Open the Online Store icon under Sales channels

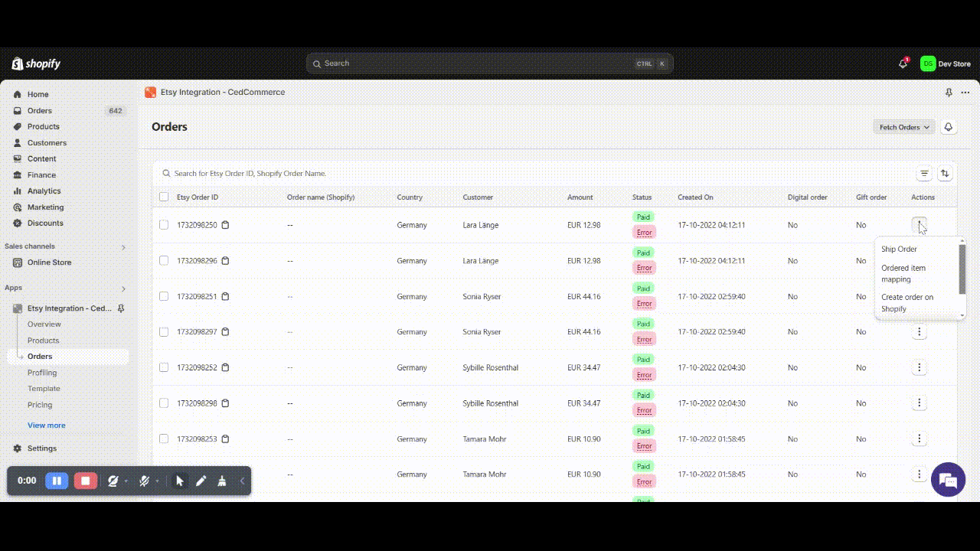point(18,262)
